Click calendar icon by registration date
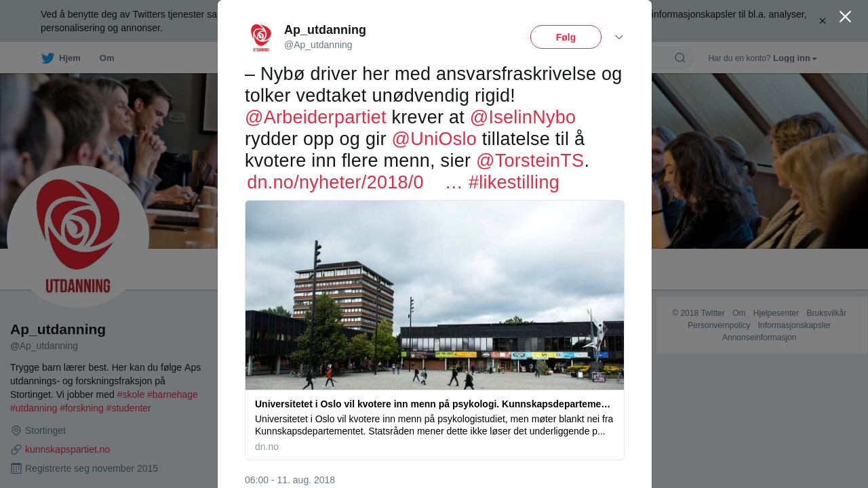 click(x=16, y=468)
